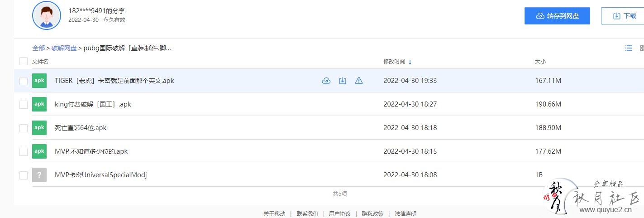
Task: Click the apk icon of 死亡直装64位 file
Action: tap(39, 128)
